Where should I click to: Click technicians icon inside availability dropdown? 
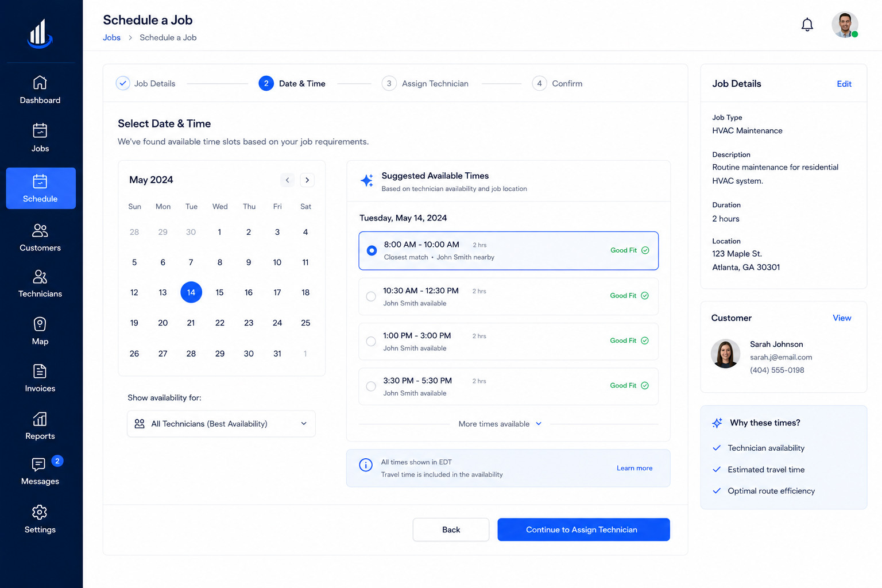[x=140, y=424]
